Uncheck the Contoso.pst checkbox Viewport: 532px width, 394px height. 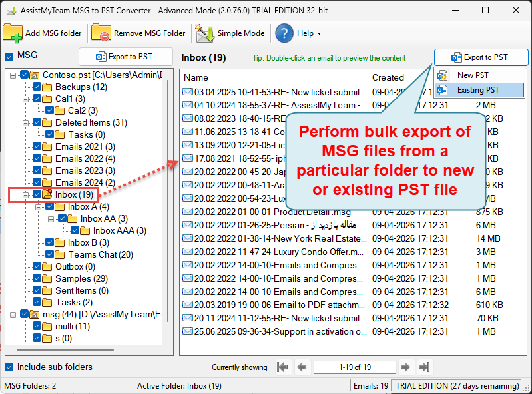pos(24,75)
